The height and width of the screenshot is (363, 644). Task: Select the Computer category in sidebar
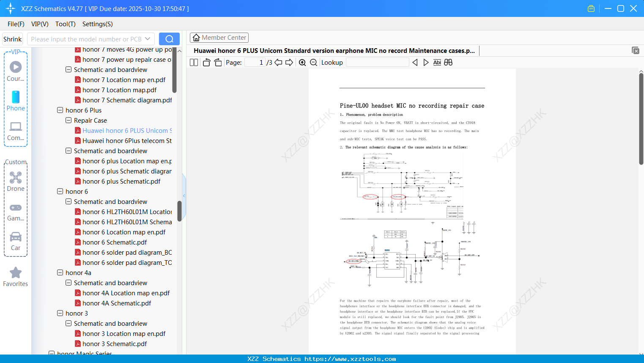(x=16, y=131)
